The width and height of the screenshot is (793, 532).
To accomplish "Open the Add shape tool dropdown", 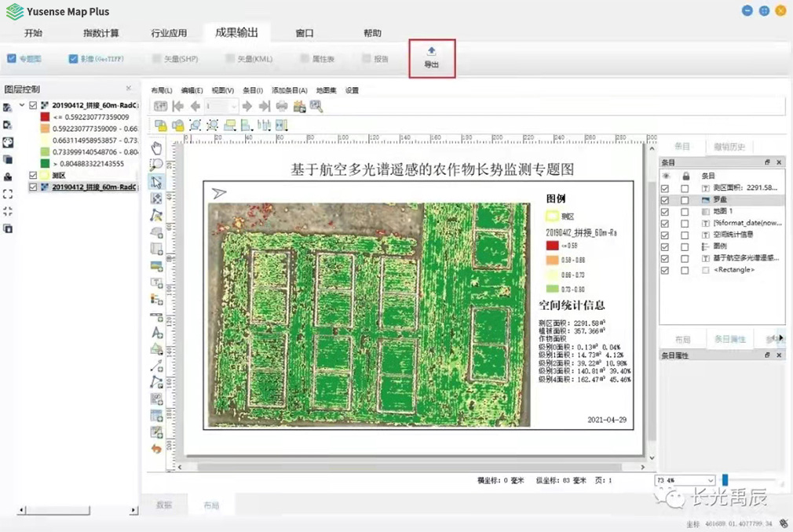I will click(x=156, y=348).
